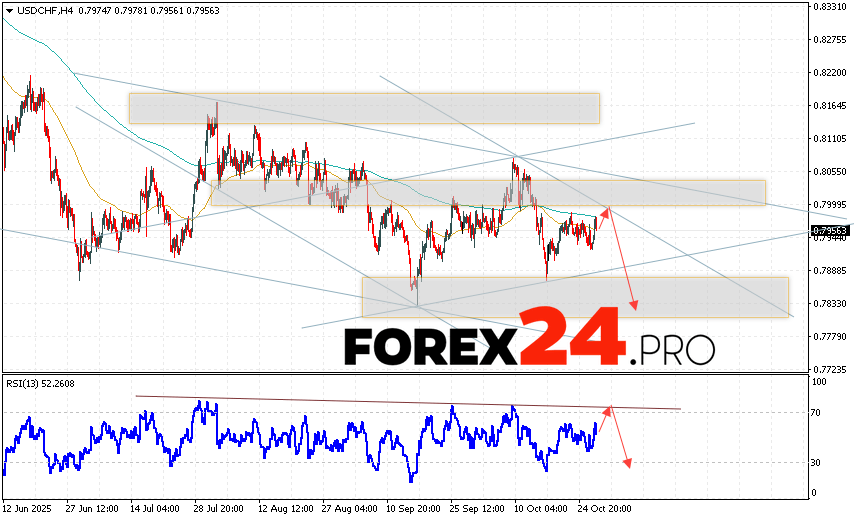Click the brown RSI resistance trendline
854x520 pixels.
400,402
